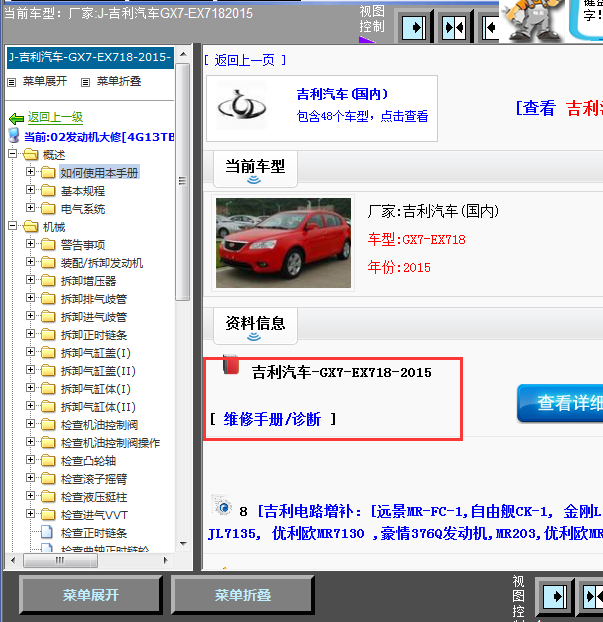The width and height of the screenshot is (603, 622).
Task: Click sidebar vertical scrollbar thumb
Action: pos(182,182)
